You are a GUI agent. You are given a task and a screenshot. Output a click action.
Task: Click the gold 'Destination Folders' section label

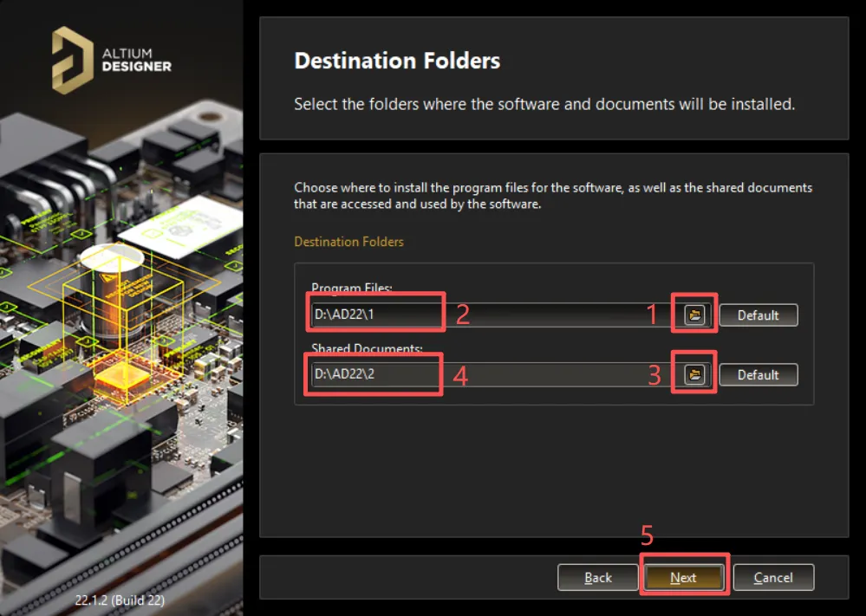pos(348,242)
